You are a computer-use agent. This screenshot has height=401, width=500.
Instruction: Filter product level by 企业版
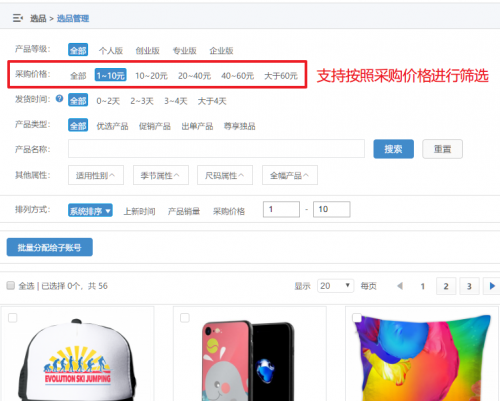[221, 51]
